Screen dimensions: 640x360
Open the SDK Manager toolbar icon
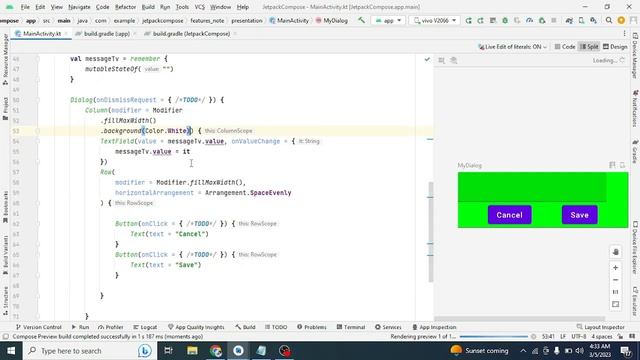[593, 20]
